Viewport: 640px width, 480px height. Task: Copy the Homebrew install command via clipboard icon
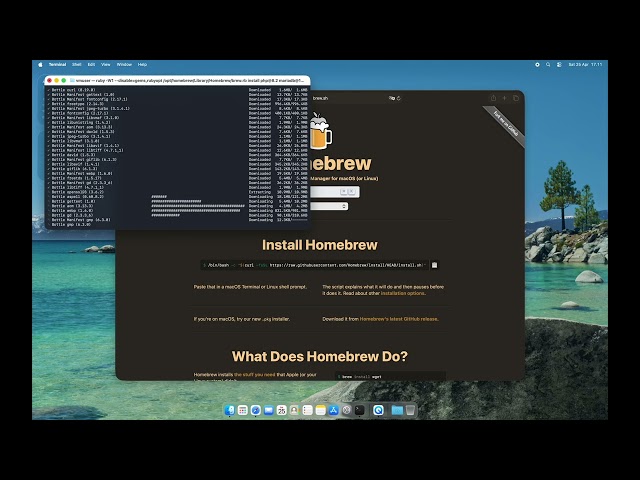[x=434, y=265]
